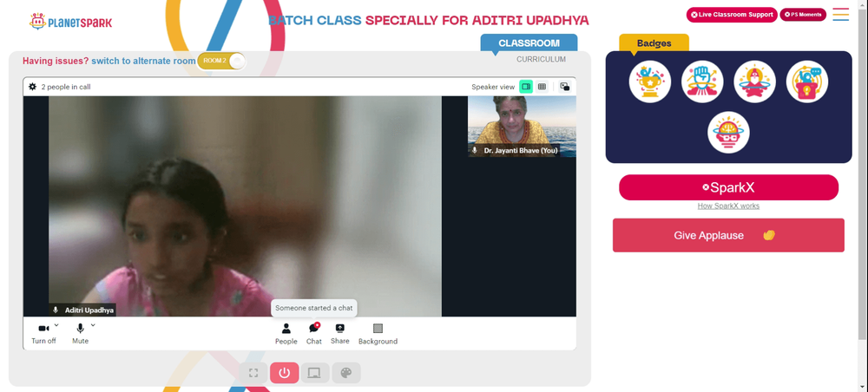
Task: Award the brain with glasses badge
Action: [728, 133]
